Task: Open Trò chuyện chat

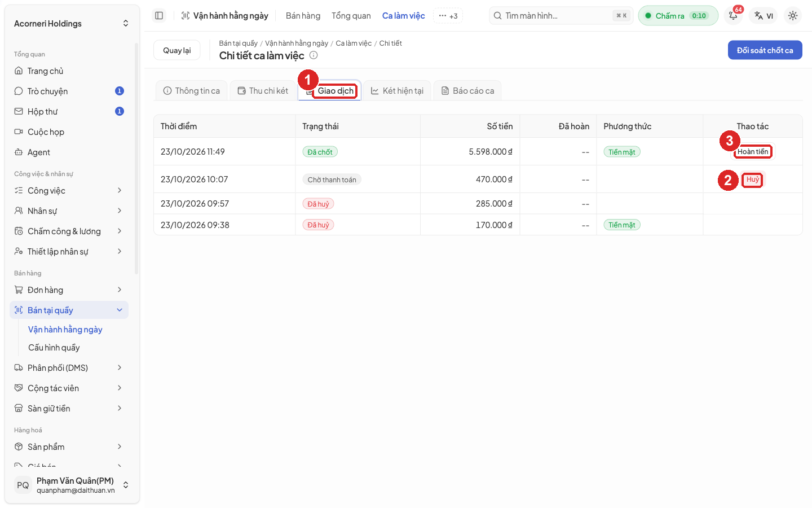Action: pyautogui.click(x=69, y=91)
